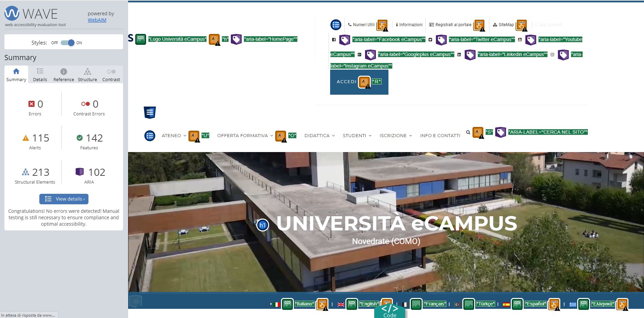Click the ARIA icon for Youtube eCampus
Viewport: 644px width, 318px height.
pyautogui.click(x=530, y=40)
